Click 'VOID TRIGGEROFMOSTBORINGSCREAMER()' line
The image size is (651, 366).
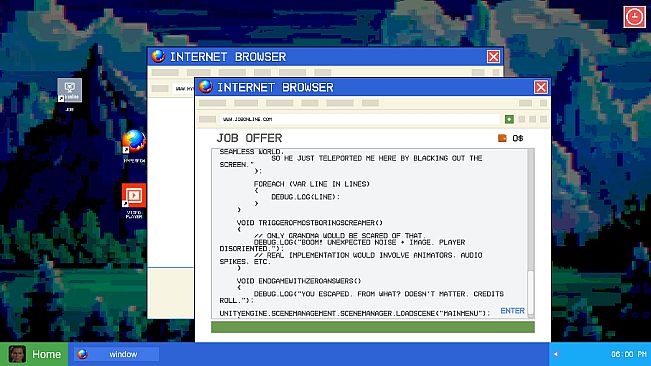tap(310, 222)
